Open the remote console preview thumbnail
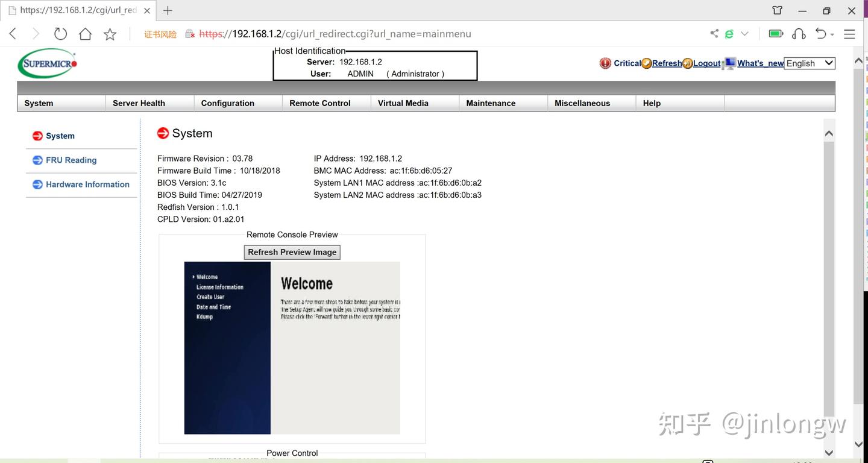 (292, 348)
